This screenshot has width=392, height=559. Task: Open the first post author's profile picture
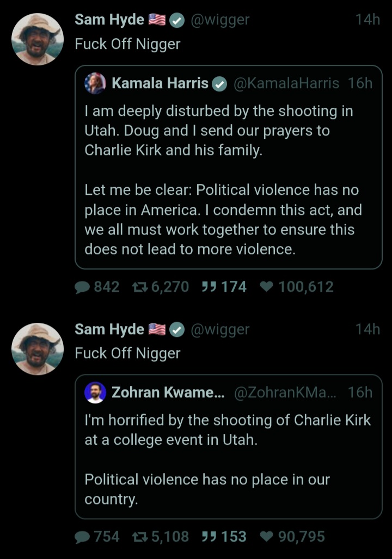(x=37, y=39)
